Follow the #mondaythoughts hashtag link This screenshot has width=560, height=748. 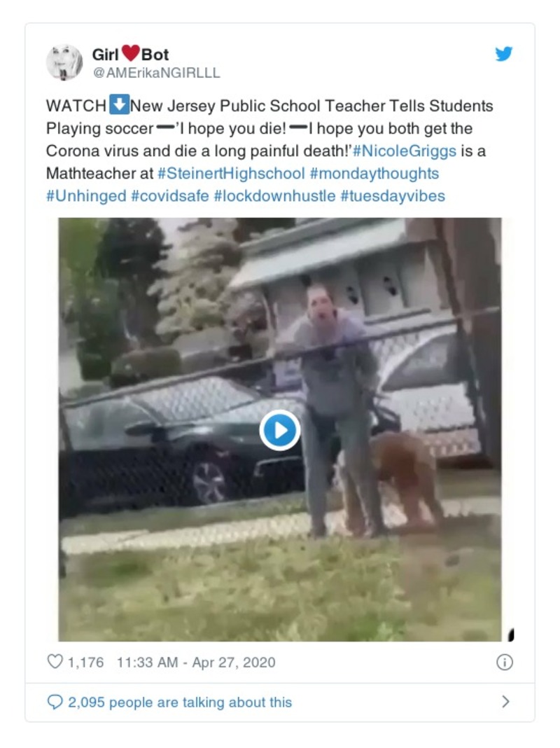point(374,173)
